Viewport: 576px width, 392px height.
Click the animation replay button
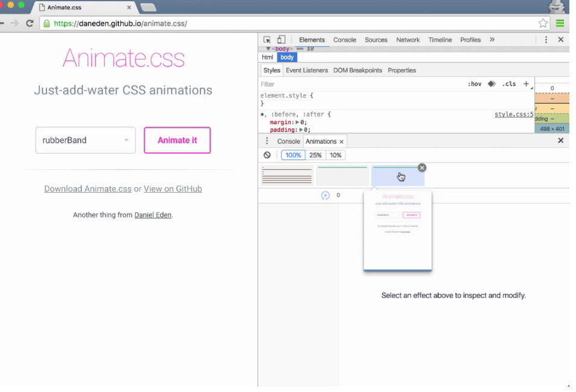click(x=325, y=196)
